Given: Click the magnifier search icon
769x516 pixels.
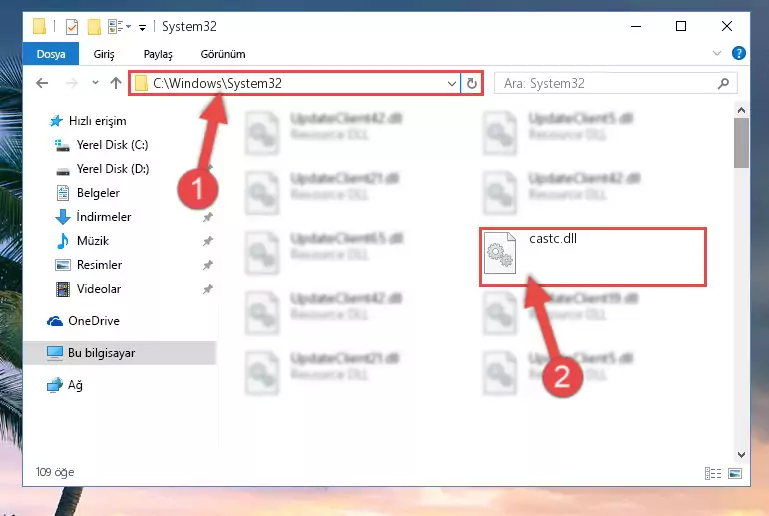Looking at the screenshot, I should click(723, 84).
